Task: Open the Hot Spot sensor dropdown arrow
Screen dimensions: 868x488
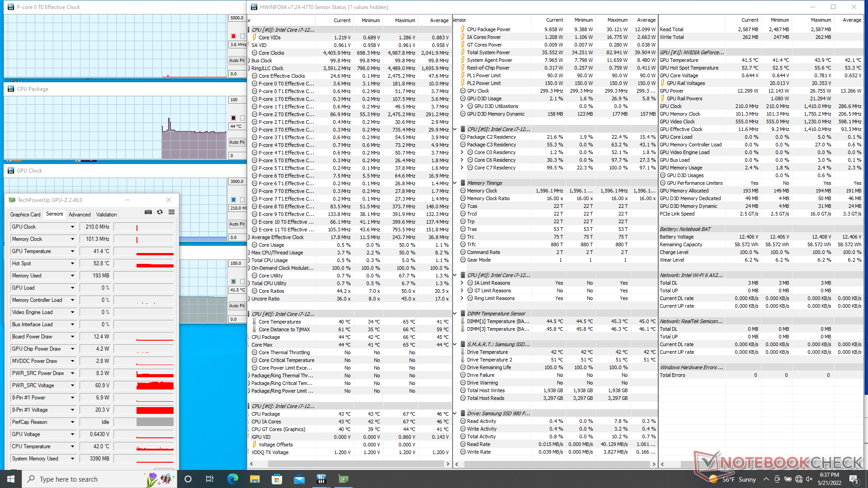Action: click(72, 263)
